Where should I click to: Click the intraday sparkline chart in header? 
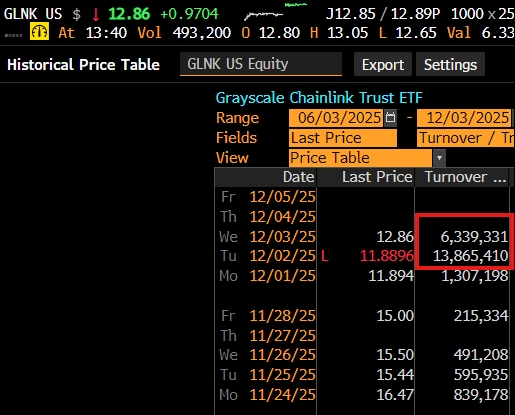point(275,12)
